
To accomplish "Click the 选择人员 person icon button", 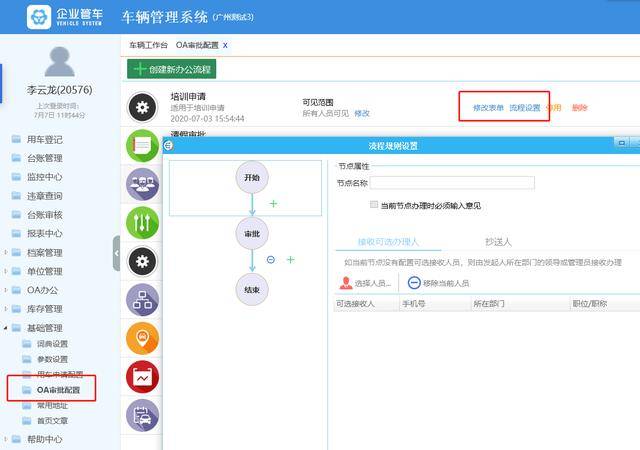I will [365, 283].
